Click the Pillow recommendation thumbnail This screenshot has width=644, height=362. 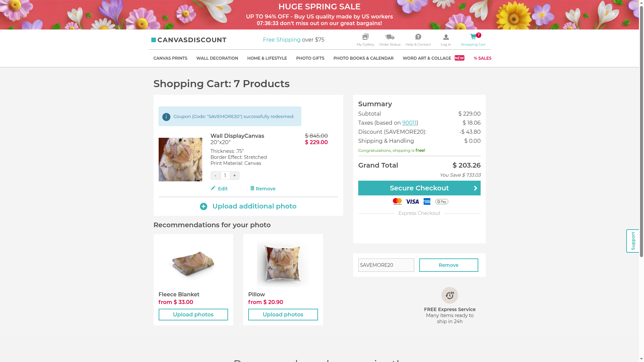coord(283,262)
